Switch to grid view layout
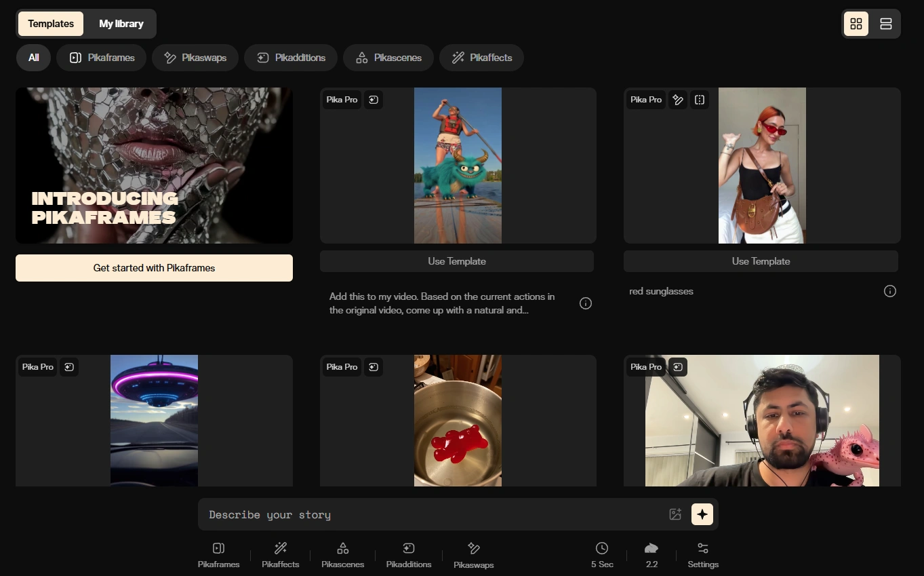The image size is (924, 576). coord(856,24)
